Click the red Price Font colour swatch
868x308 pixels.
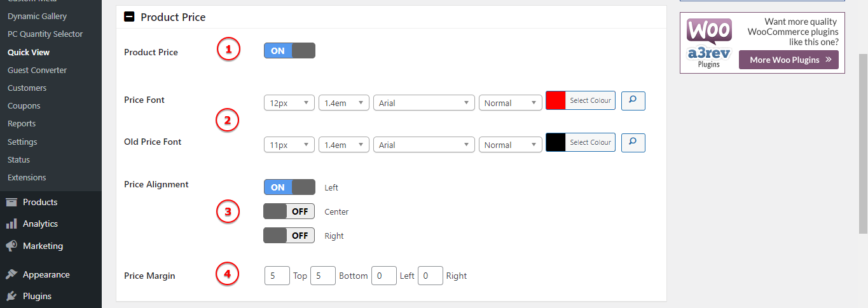556,100
